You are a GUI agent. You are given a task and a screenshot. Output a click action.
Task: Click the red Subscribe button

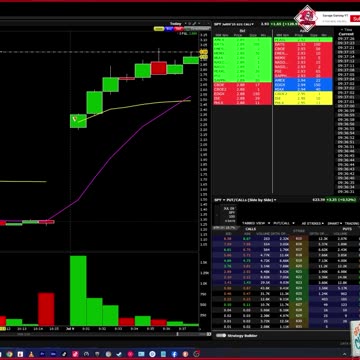355,19
